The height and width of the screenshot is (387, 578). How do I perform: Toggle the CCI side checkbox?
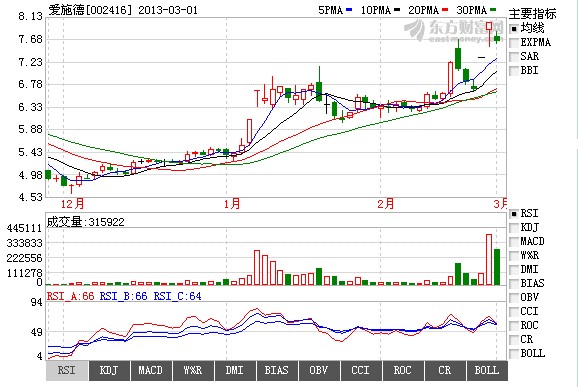tap(514, 312)
